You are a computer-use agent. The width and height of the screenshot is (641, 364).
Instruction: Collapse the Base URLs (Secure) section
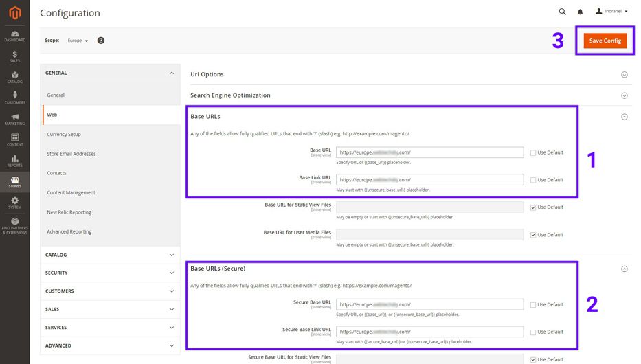[625, 269]
